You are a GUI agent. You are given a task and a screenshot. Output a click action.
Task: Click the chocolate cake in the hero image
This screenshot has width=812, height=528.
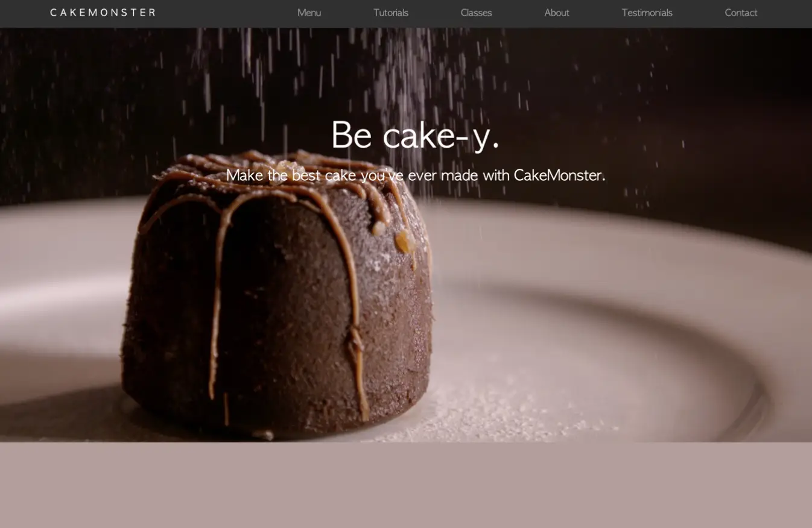(278, 301)
